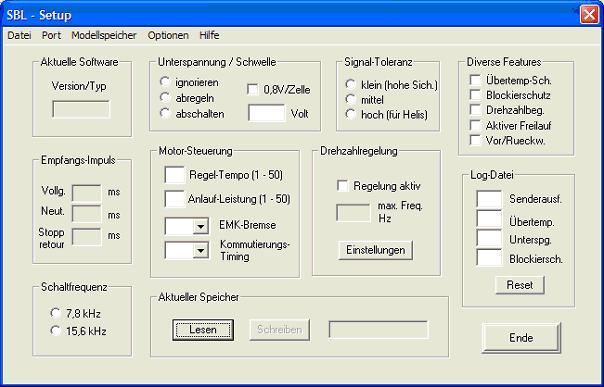Choose mittel signal tolerance
Screen dimensions: 604x387
pos(350,99)
